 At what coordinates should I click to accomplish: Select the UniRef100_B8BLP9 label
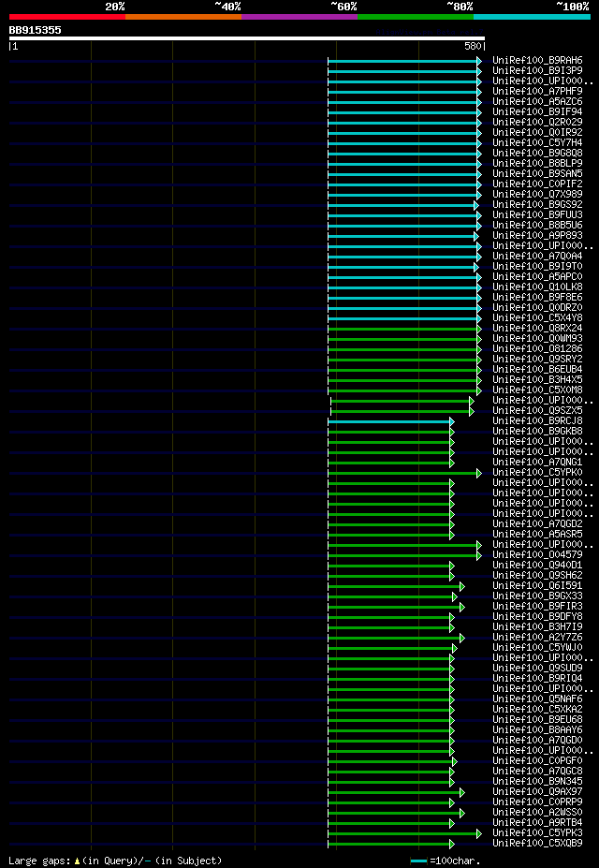coord(537,163)
